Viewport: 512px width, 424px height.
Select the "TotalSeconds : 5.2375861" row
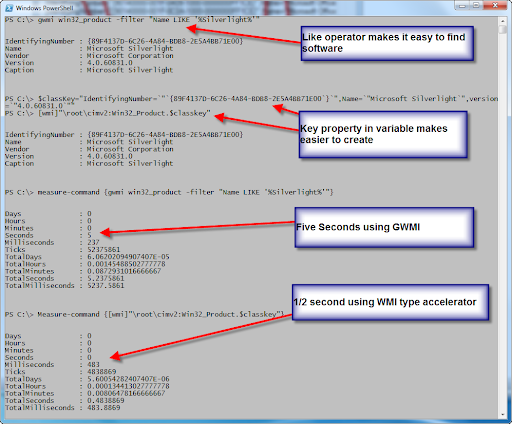coord(64,278)
